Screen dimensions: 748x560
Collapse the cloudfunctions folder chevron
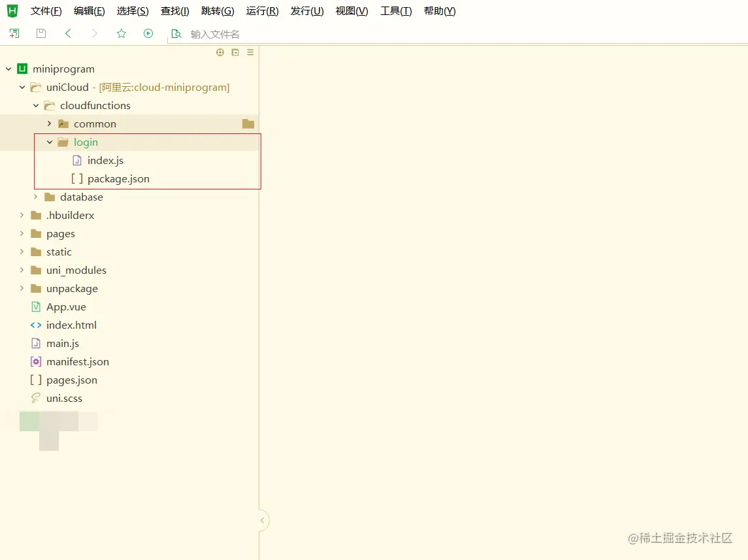coord(36,105)
